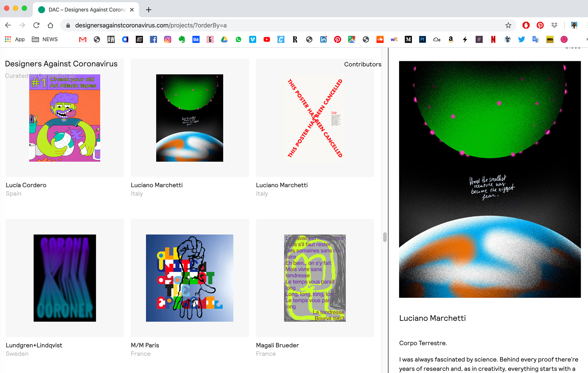Click the Lundgren+Lindqvist name
This screenshot has width=588, height=373.
34,345
